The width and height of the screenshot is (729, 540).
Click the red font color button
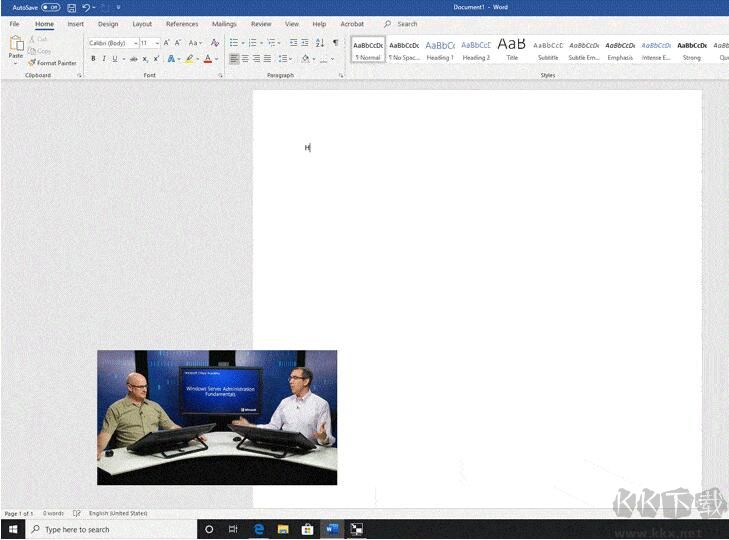pos(207,59)
